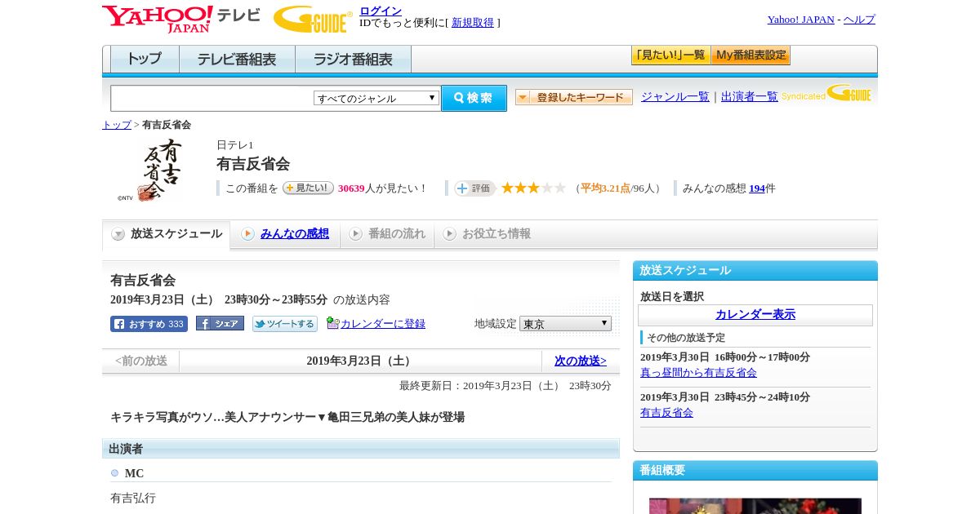
Task: Click the <前の放送 previous broadcast link
Action: coord(141,361)
